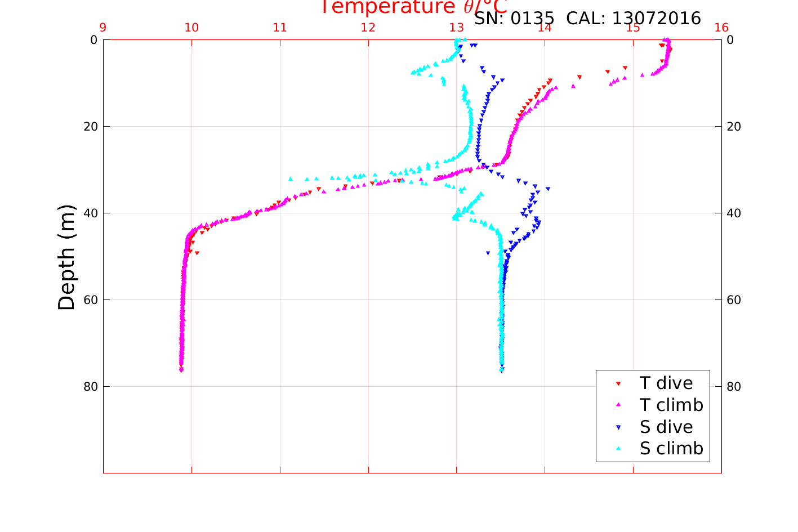Viewport: 798px width, 532px height.
Task: Click temperature tick label 14
Action: tap(545, 28)
